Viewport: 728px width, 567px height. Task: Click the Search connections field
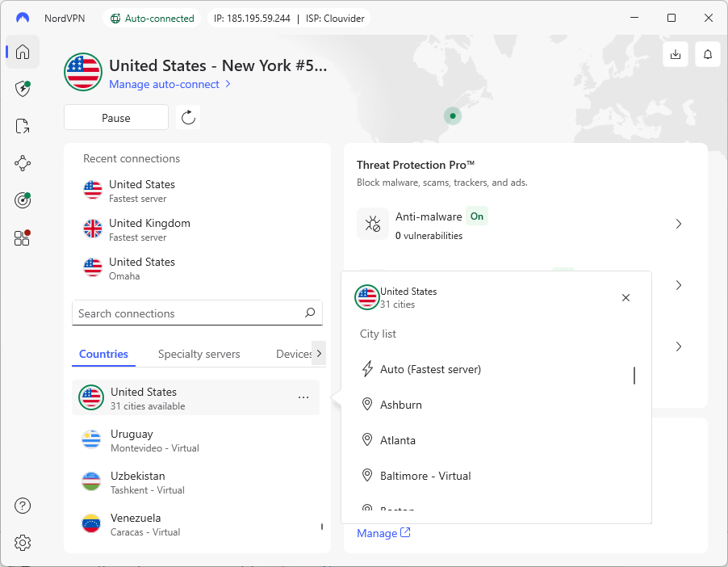pos(197,313)
